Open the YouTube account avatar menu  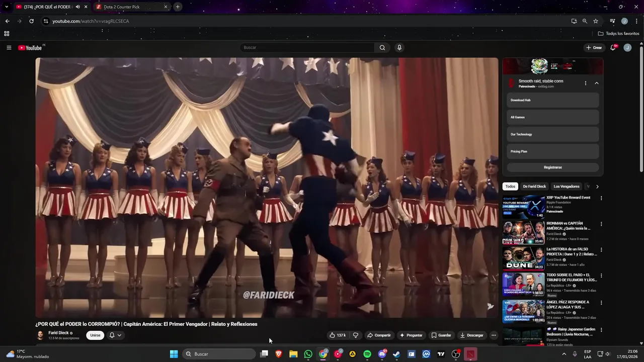pos(627,48)
